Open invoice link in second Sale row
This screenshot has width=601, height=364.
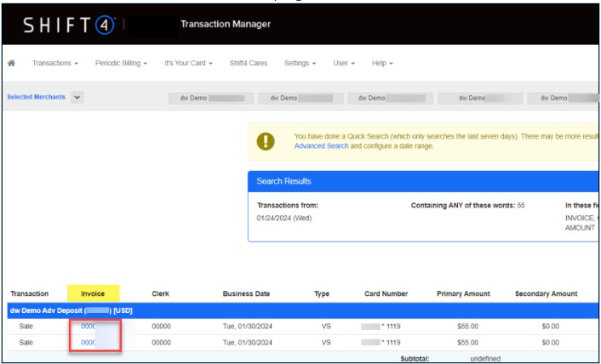pos(88,343)
